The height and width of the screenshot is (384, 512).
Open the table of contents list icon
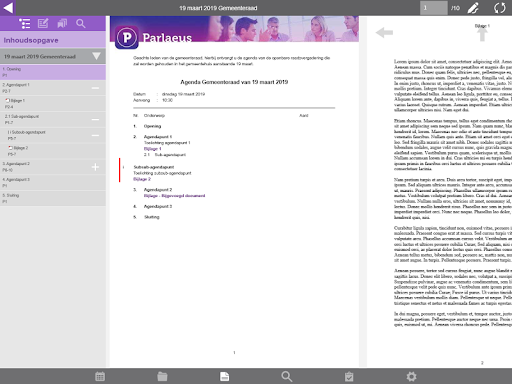tap(25, 24)
